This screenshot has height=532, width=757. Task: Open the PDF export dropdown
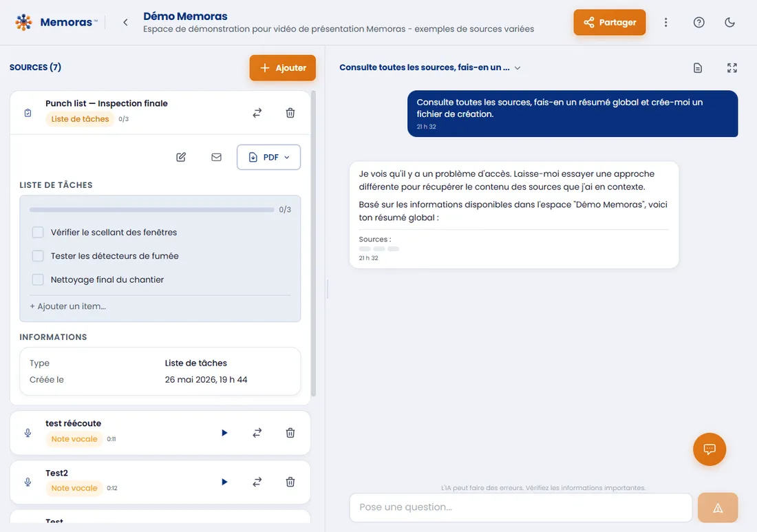pos(268,157)
